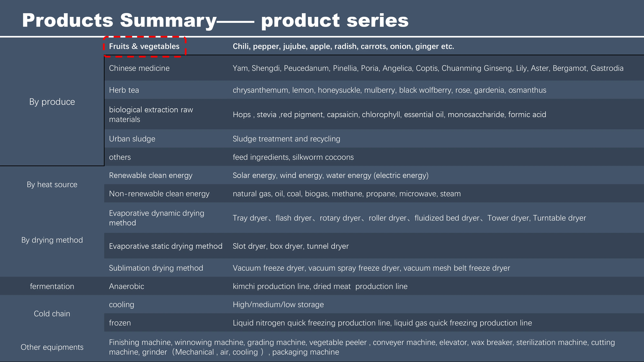The width and height of the screenshot is (644, 362).
Task: Select the highlighted 'Fruits & vegetables' cell
Action: pyautogui.click(x=144, y=46)
